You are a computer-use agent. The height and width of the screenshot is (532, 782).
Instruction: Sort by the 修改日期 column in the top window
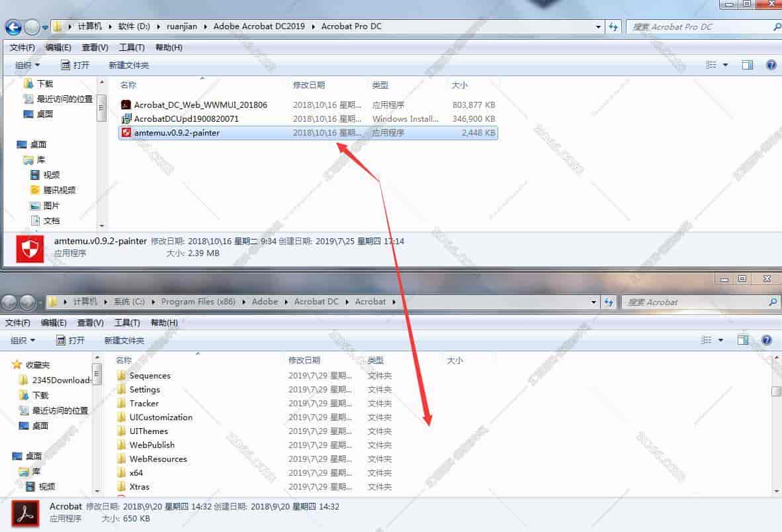click(309, 85)
